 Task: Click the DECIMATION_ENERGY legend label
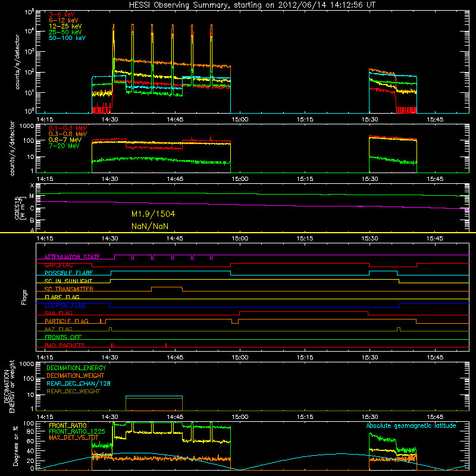click(76, 368)
